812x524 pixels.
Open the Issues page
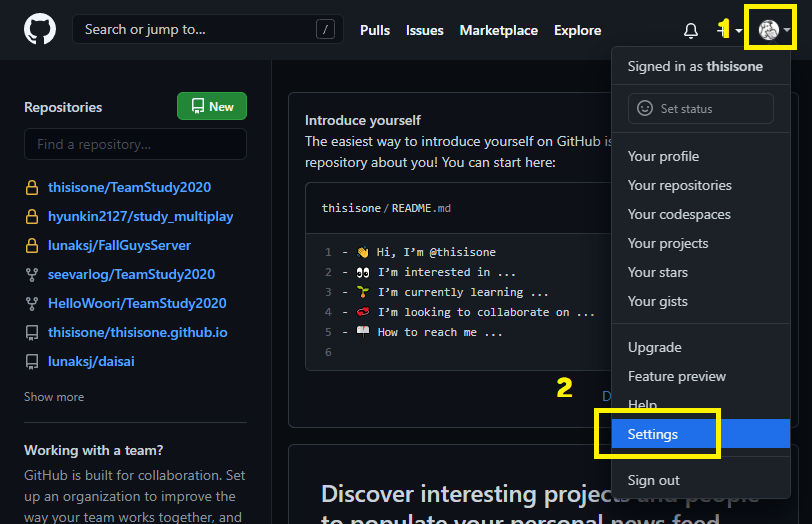click(x=425, y=31)
